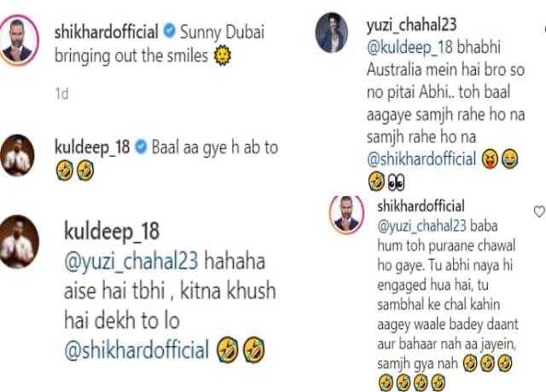Open yuzi_chahal23's profile picture
The height and width of the screenshot is (392, 546).
pos(331,32)
